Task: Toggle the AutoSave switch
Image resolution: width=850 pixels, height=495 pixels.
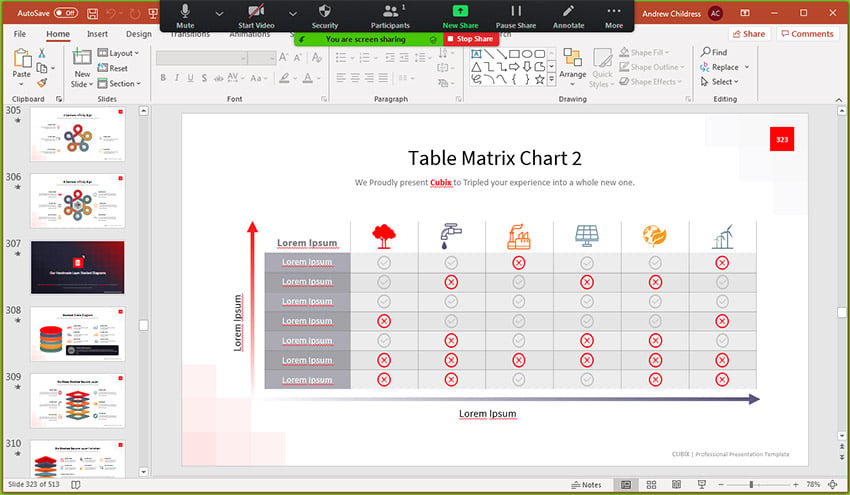Action: (66, 13)
